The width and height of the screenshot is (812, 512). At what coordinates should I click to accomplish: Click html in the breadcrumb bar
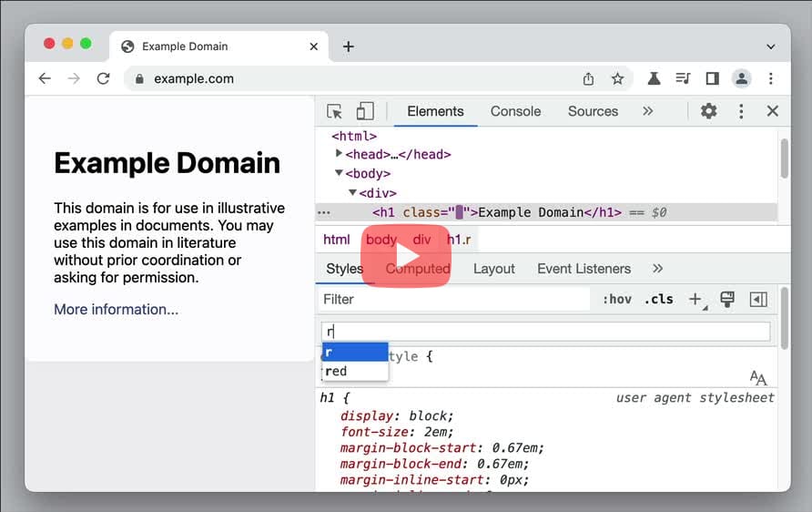(x=337, y=240)
